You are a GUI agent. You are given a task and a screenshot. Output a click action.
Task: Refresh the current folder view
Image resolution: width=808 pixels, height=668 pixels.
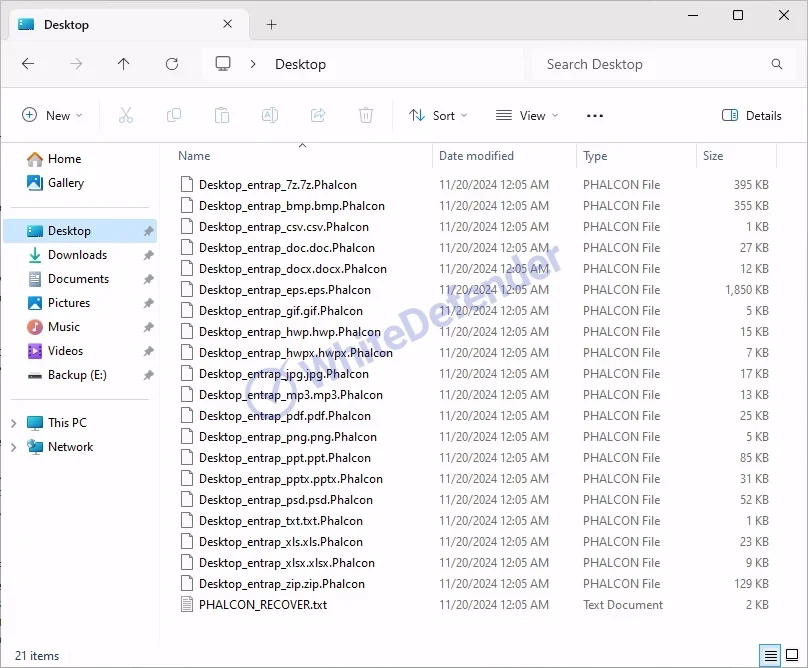pyautogui.click(x=172, y=64)
